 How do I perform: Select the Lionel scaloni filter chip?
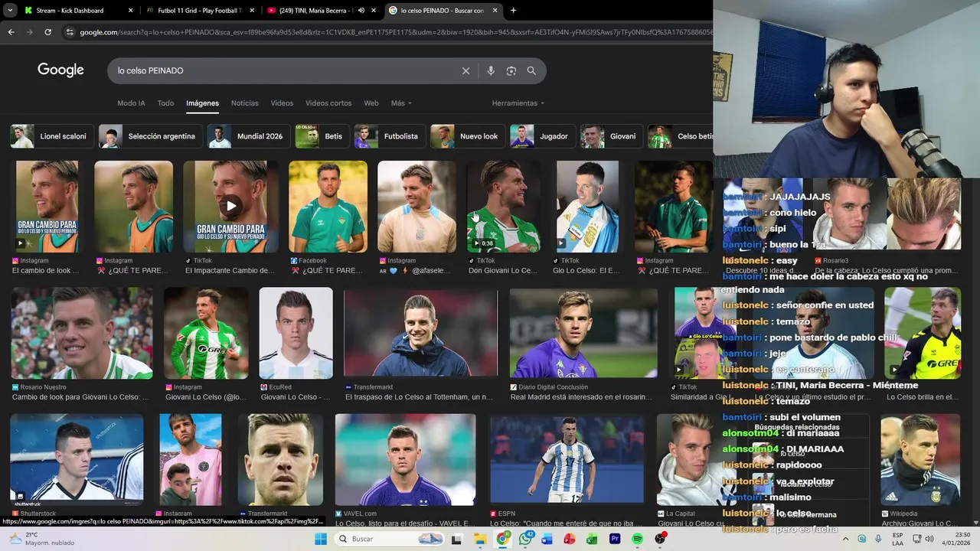[x=52, y=136]
